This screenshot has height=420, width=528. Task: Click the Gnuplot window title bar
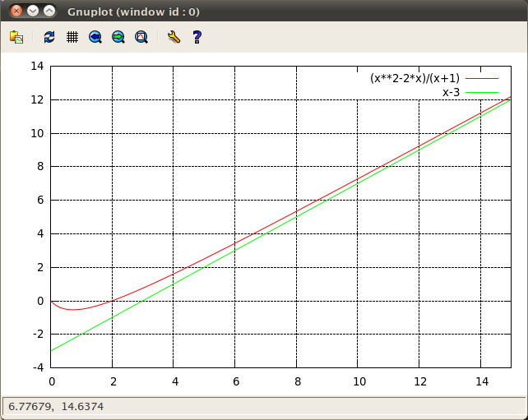(x=247, y=12)
